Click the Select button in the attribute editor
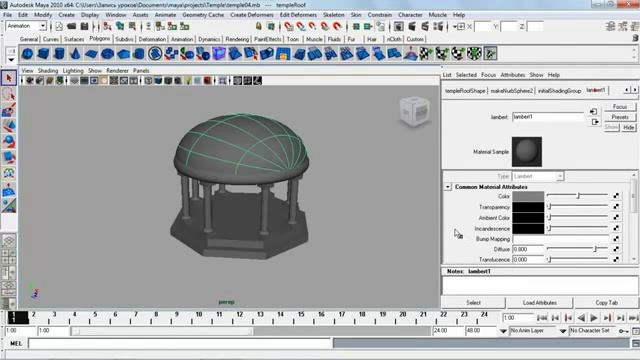This screenshot has height=360, width=640. [x=473, y=303]
